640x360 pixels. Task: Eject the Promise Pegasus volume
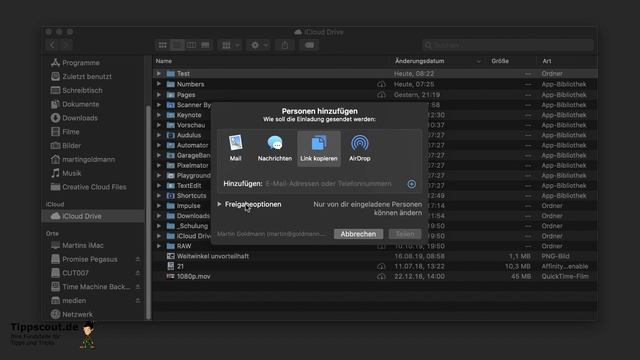pos(138,260)
